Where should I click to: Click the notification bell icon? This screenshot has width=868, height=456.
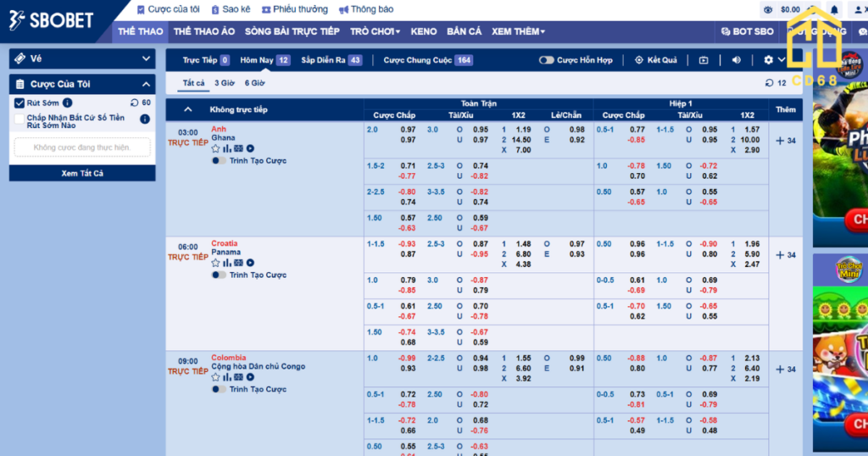[x=834, y=9]
